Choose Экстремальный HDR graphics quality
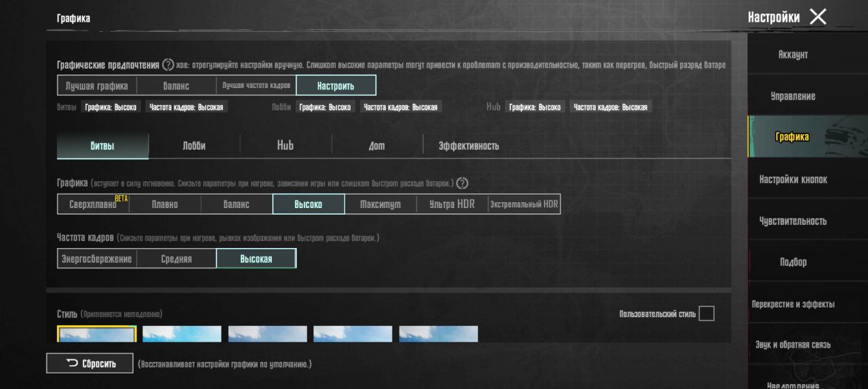 (524, 204)
